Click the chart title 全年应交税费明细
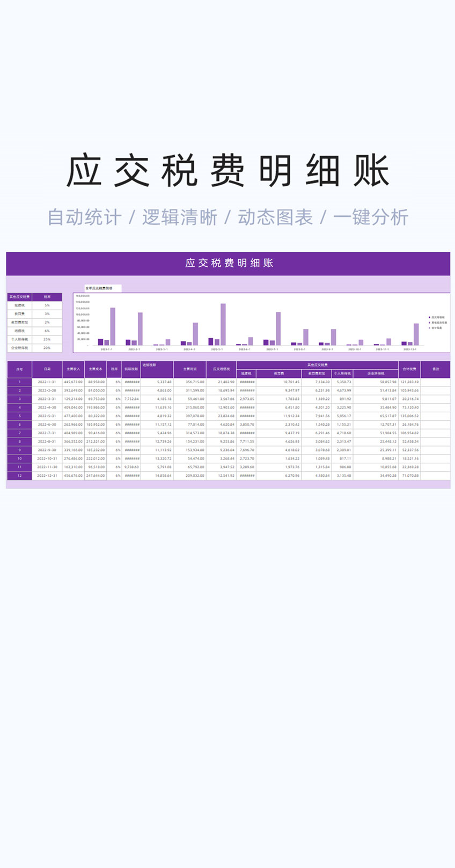Screen dimensions: 455x868 (x=100, y=288)
